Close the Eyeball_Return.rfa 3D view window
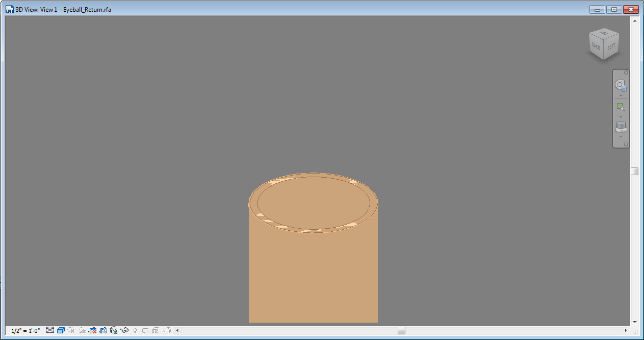Viewport: 644px width, 340px height. (631, 9)
